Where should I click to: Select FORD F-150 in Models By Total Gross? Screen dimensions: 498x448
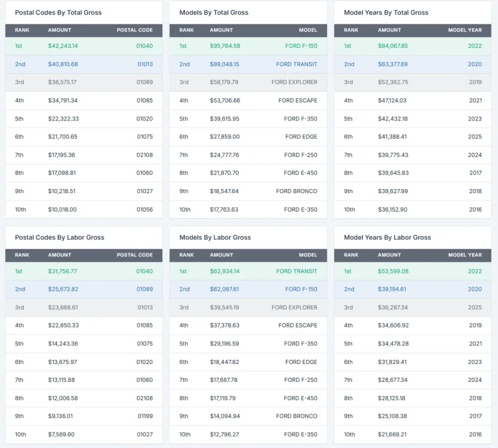(x=301, y=46)
